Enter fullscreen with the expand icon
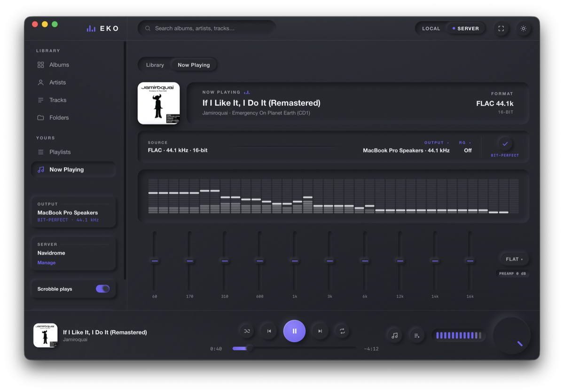The width and height of the screenshot is (564, 392). (501, 28)
